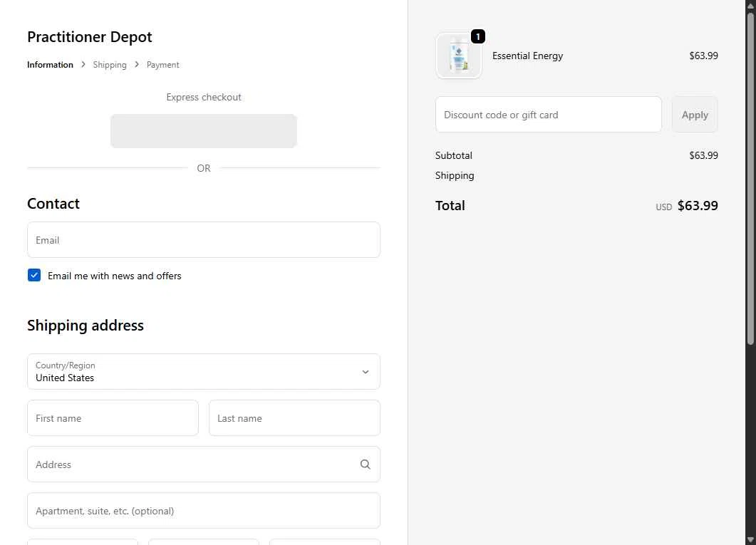Viewport: 756px width, 545px height.
Task: Click the express checkout button placeholder
Action: 204,131
